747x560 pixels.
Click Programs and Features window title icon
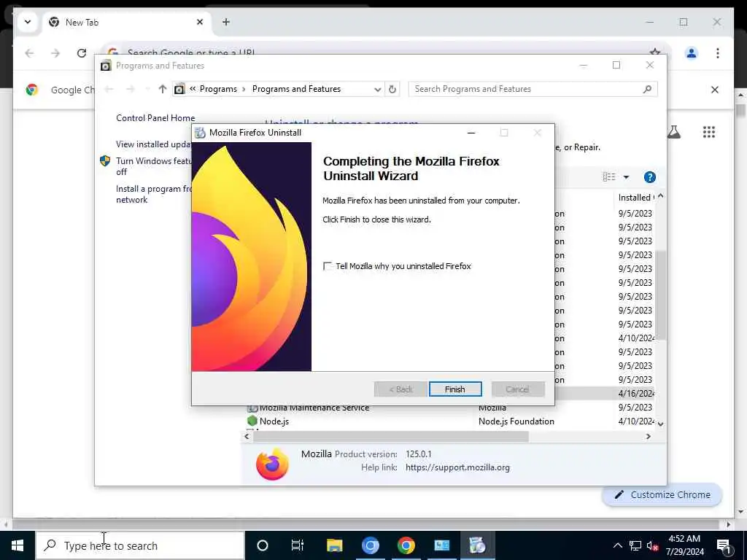106,66
